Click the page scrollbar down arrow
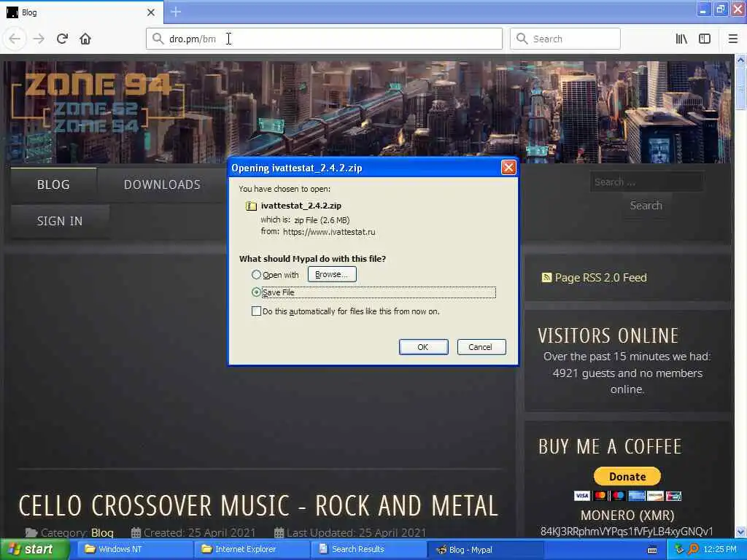The width and height of the screenshot is (747, 560). coord(740,532)
